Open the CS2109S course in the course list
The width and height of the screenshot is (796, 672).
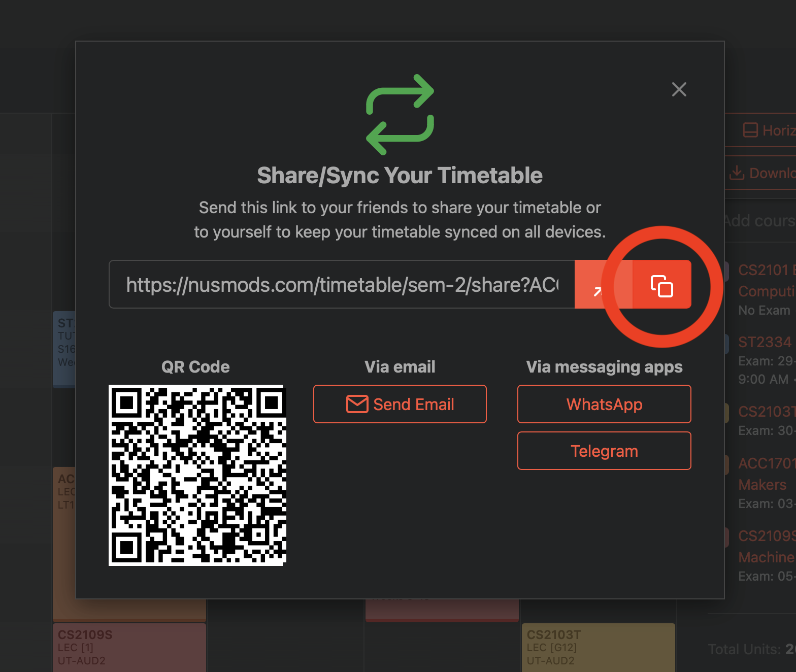(x=767, y=546)
